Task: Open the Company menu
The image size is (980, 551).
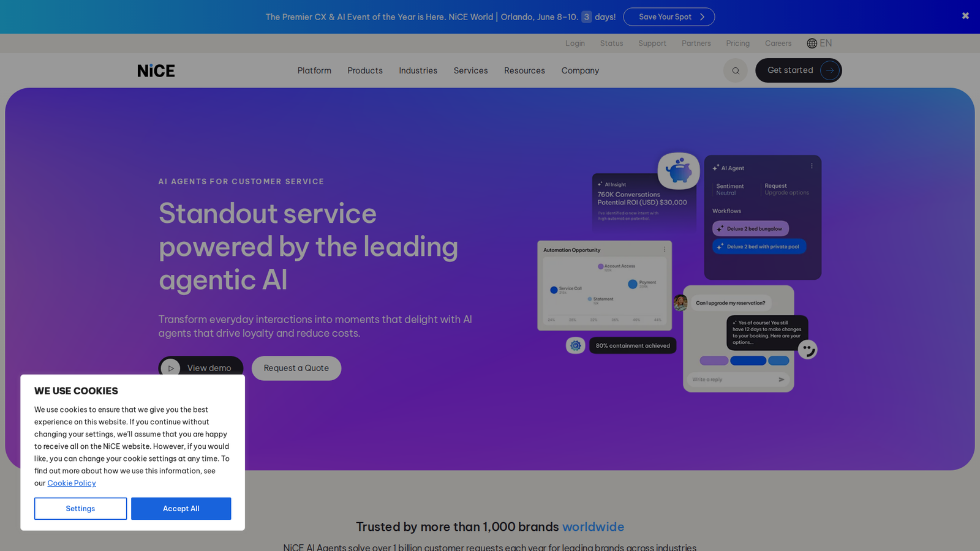Action: click(580, 70)
